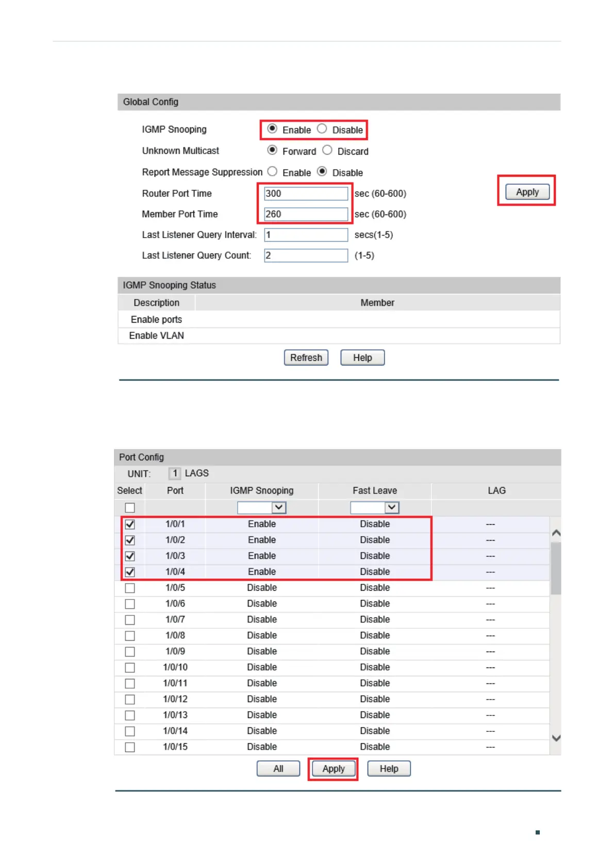Screen dimensions: 614x868
Task: Switch to the LAGS view
Action: (197, 473)
